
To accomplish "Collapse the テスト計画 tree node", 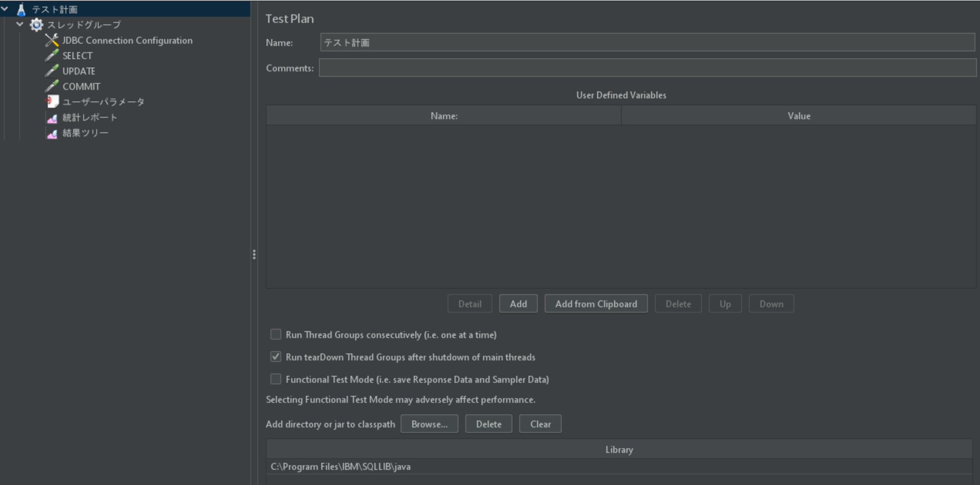I will [5, 9].
